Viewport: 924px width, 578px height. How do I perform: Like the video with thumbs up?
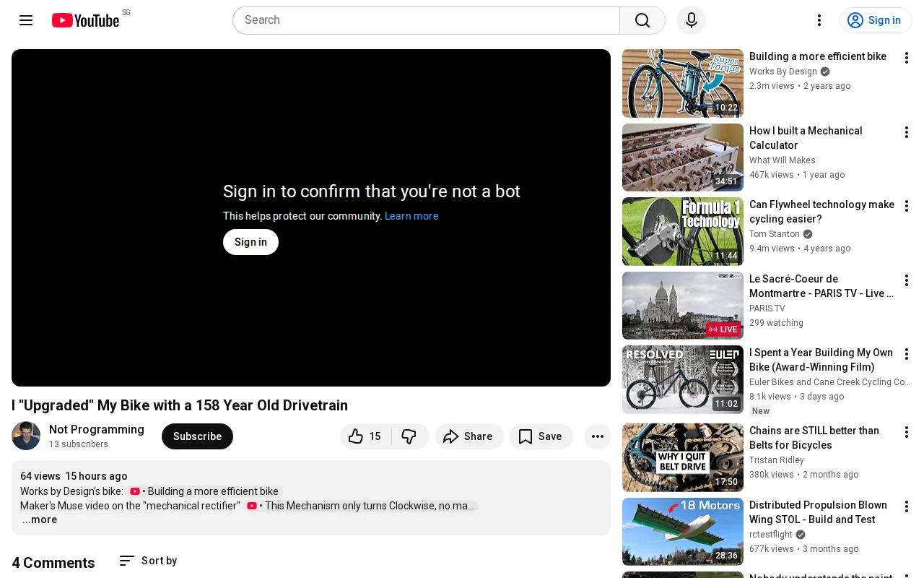pos(365,436)
